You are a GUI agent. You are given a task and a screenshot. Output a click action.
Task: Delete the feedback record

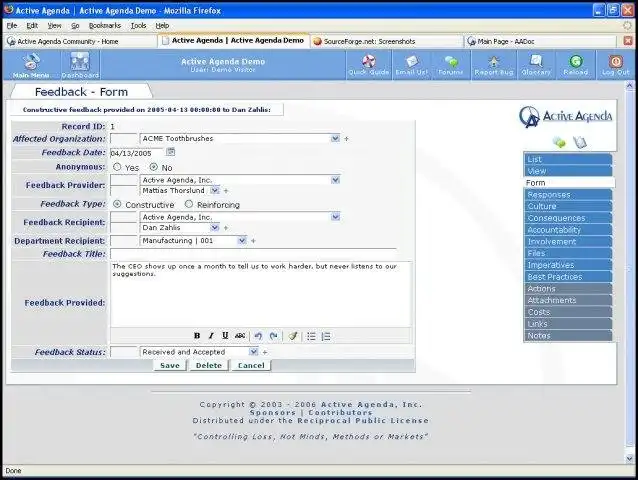pyautogui.click(x=209, y=365)
